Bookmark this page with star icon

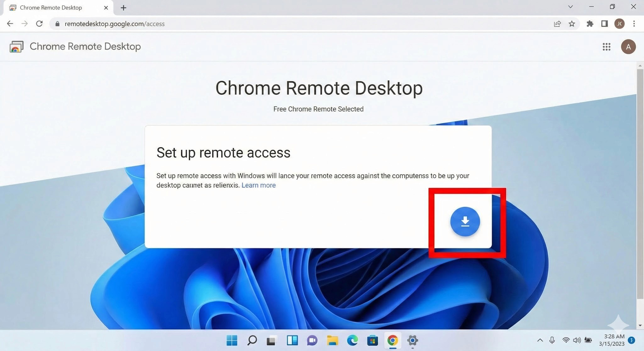point(572,24)
